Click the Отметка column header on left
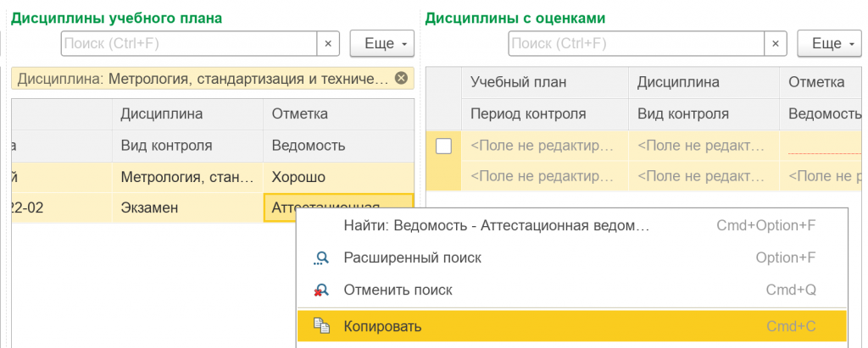Screen dimensions: 868x348 pyautogui.click(x=299, y=113)
